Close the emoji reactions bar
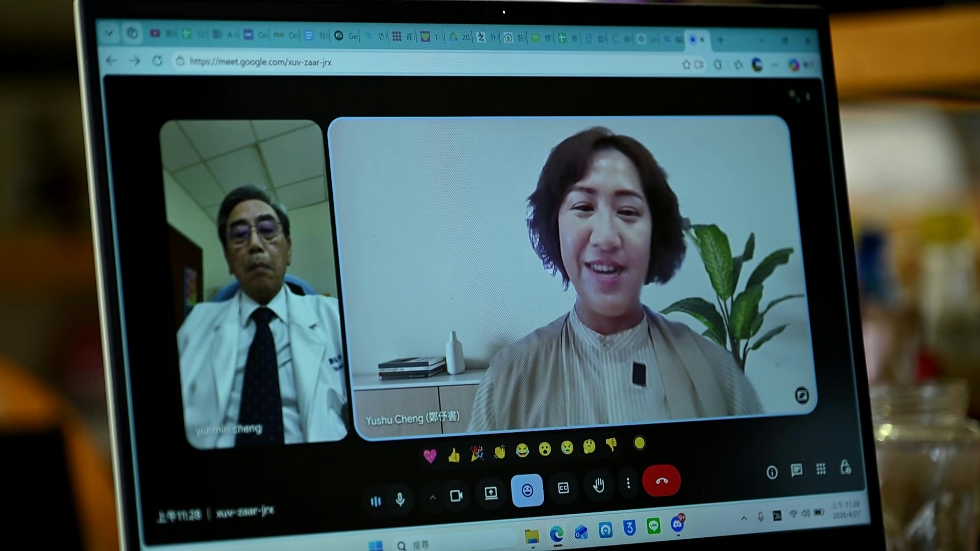This screenshot has height=551, width=980. (x=527, y=490)
